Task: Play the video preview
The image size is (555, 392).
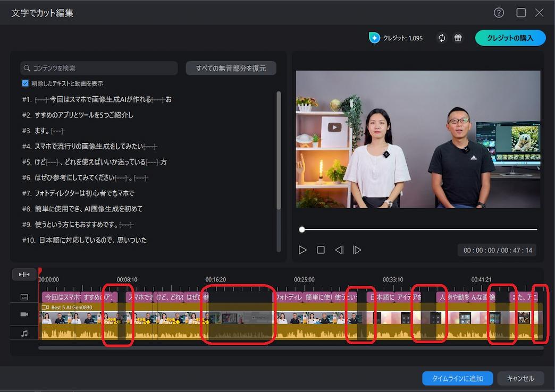Action: point(303,249)
